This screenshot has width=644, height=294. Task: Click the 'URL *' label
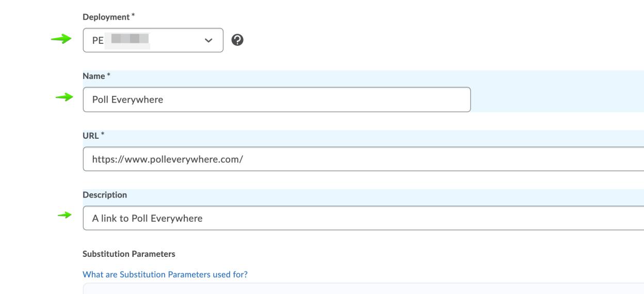[x=94, y=136]
